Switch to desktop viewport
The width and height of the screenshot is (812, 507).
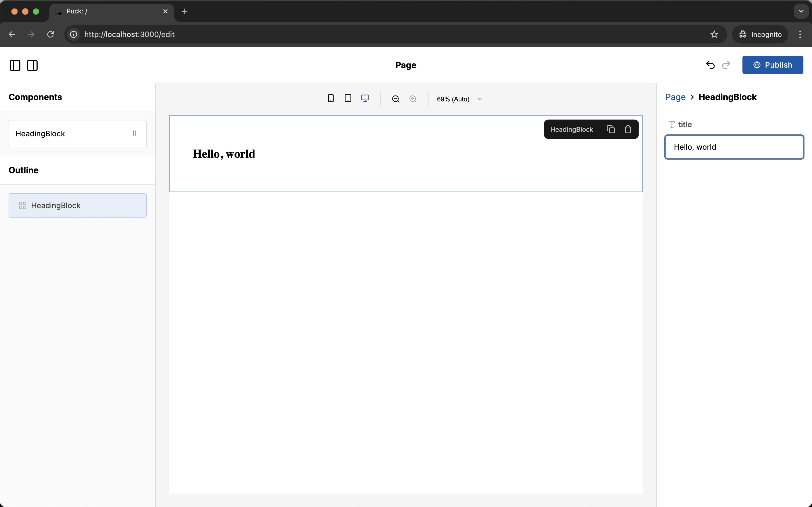[365, 99]
